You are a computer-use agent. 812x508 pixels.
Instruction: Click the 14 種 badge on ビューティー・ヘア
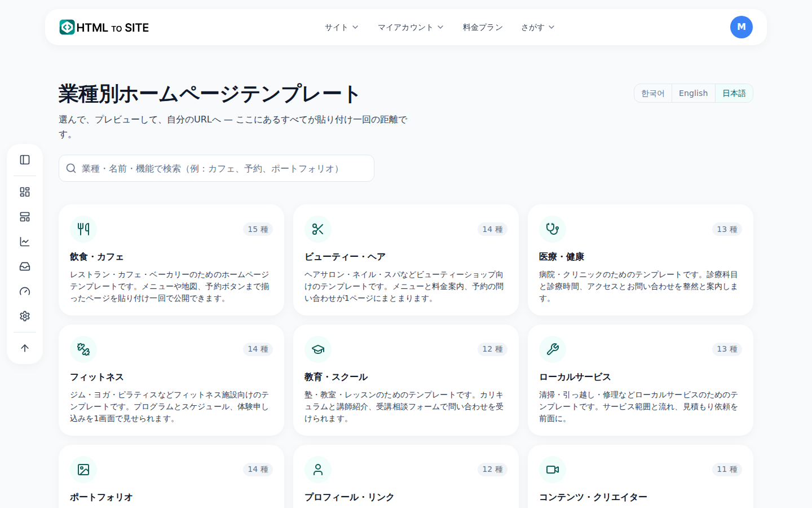[x=493, y=229]
